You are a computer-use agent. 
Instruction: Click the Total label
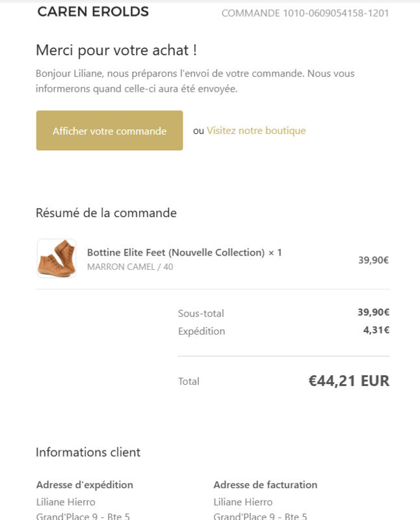click(189, 382)
